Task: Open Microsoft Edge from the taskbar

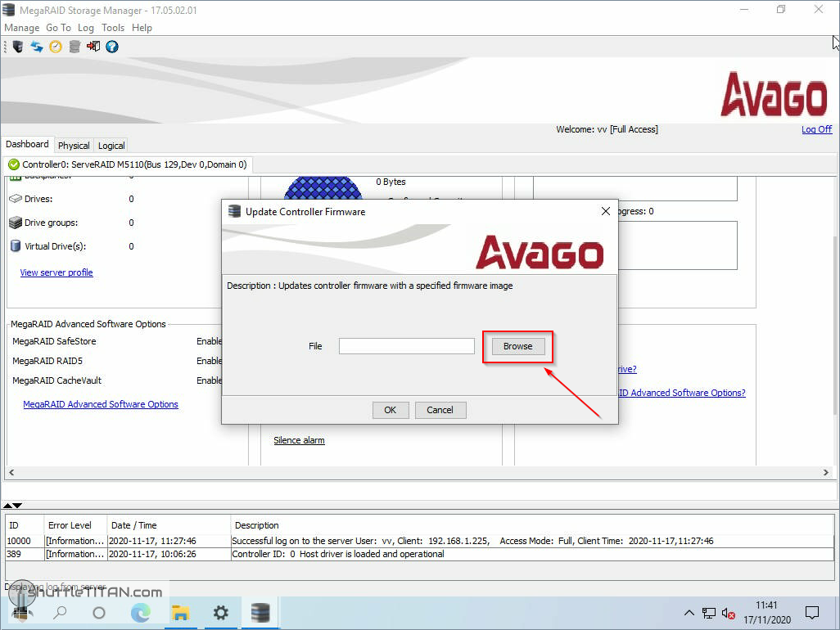Action: pyautogui.click(x=140, y=613)
